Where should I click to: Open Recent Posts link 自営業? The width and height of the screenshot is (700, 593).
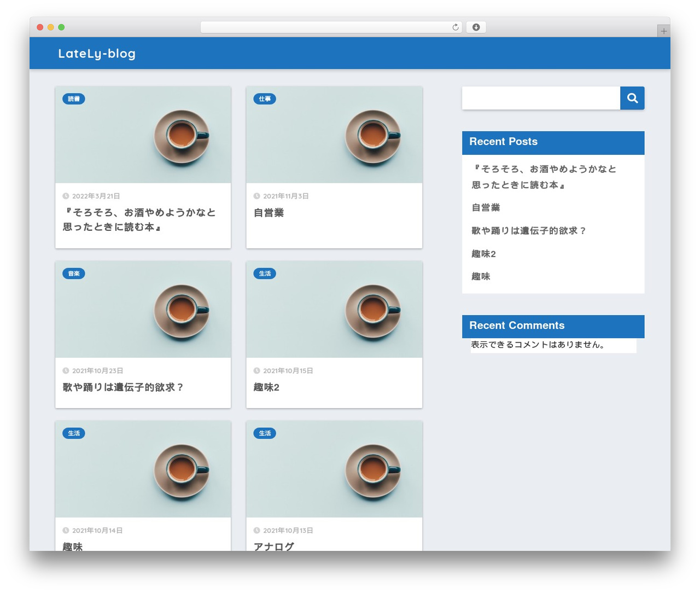[486, 208]
